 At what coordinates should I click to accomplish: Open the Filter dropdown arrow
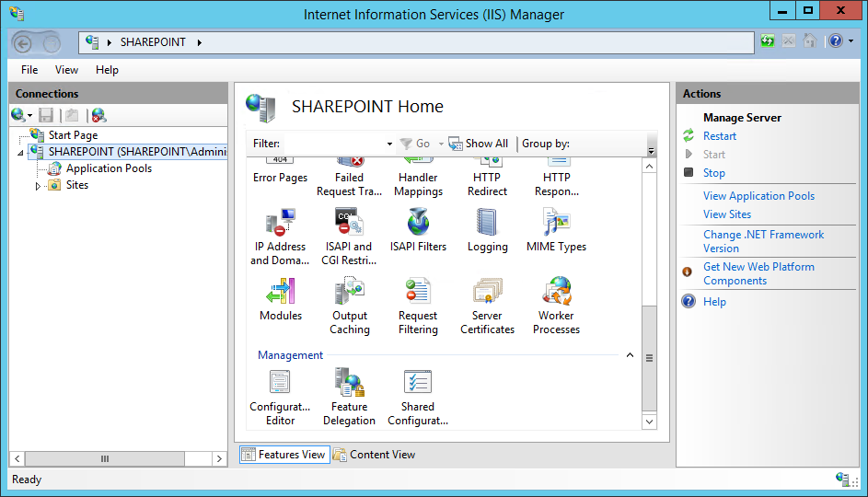click(x=389, y=144)
